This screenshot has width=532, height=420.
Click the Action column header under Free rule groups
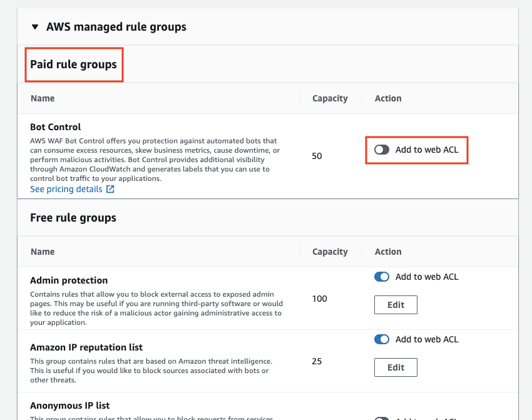point(388,252)
